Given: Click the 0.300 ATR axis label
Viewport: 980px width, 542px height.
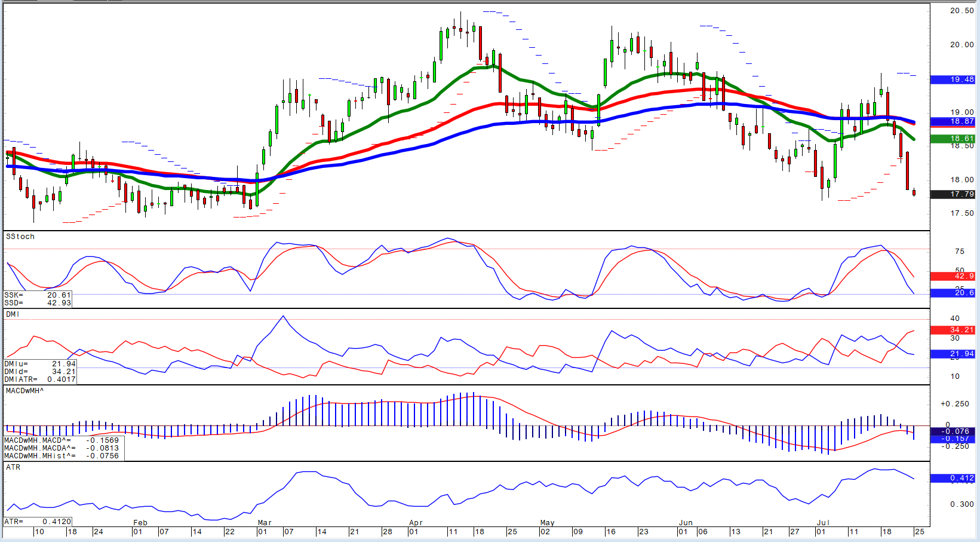Looking at the screenshot, I should (x=962, y=504).
